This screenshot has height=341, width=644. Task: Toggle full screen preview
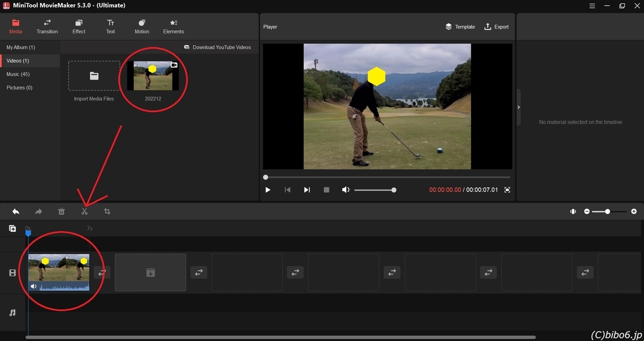click(x=507, y=190)
